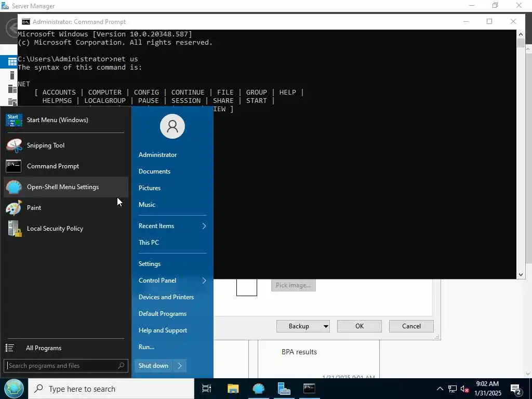This screenshot has height=399, width=532.
Task: Open Start Menu (Windows) entry icon
Action: 14,120
